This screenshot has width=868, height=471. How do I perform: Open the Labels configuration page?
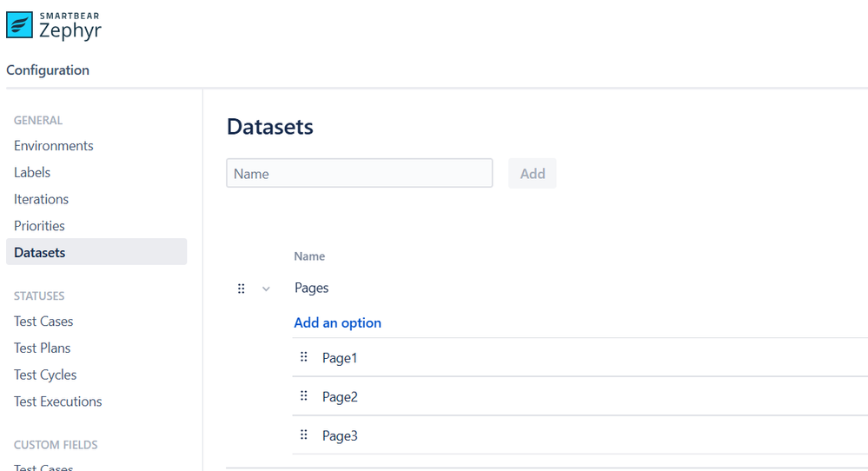click(32, 172)
